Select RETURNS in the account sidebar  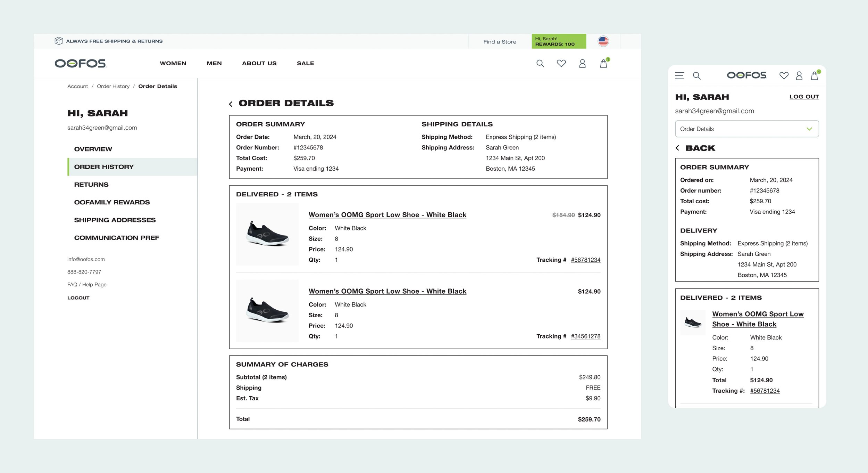pos(91,185)
